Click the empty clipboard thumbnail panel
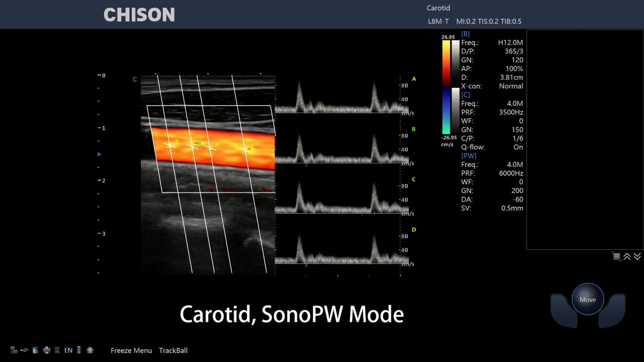Viewport: 644px width, 362px height. click(585, 139)
